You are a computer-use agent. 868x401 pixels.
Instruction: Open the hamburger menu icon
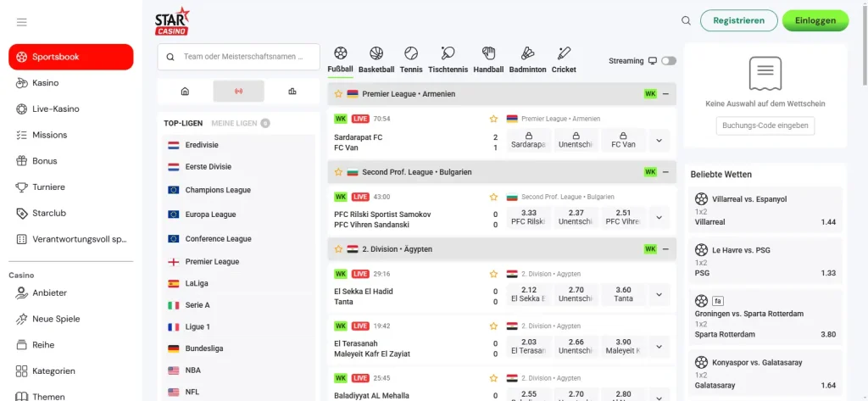[21, 22]
